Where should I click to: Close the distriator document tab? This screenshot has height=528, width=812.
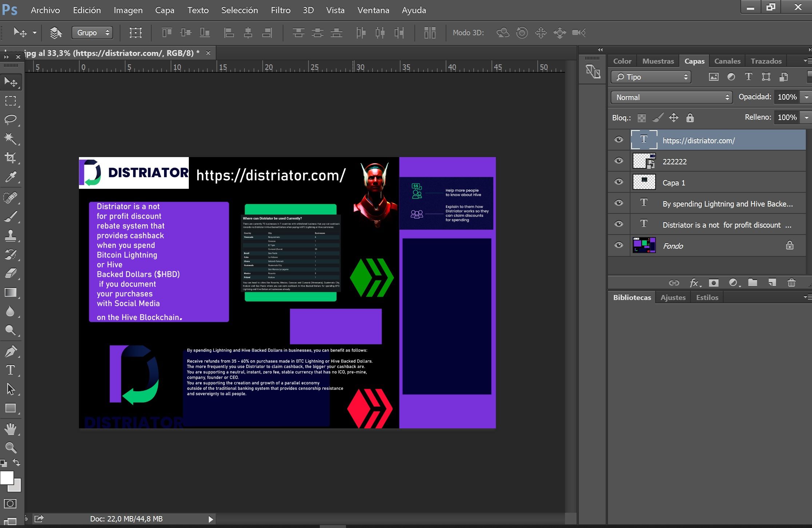[x=208, y=53]
